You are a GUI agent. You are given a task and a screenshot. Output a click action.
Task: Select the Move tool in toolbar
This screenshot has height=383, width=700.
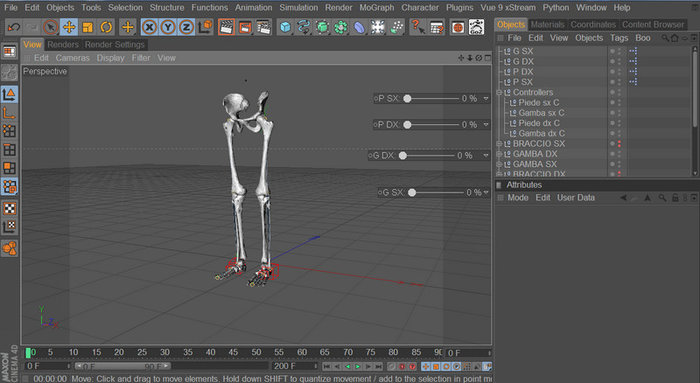coord(69,27)
